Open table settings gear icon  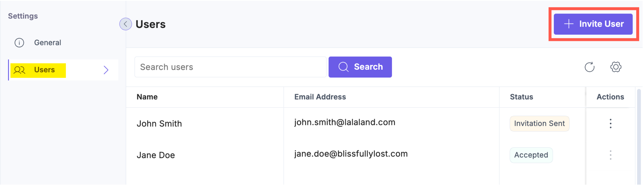click(615, 67)
